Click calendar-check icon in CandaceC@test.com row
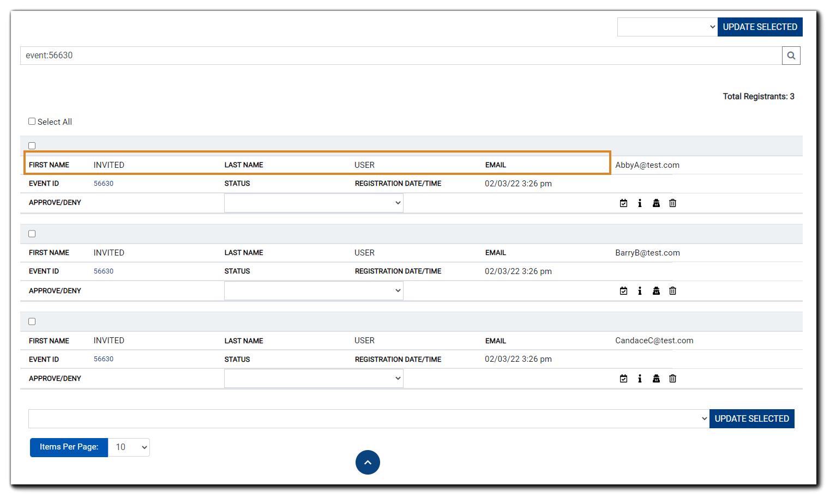 click(623, 379)
